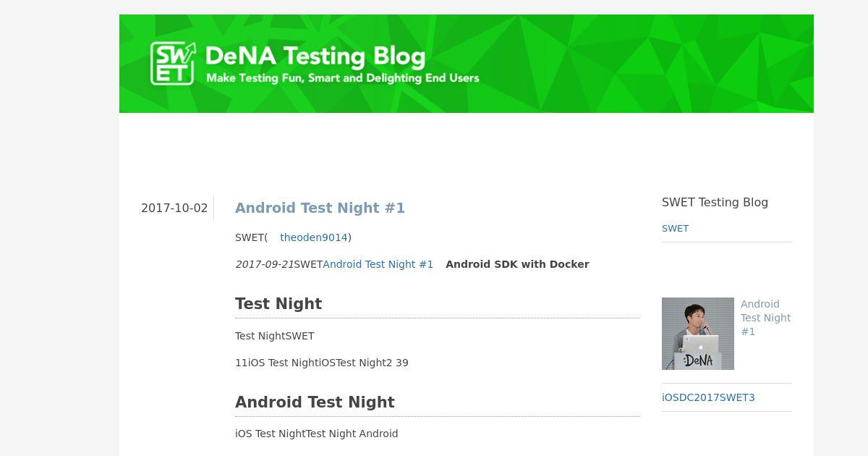Click the Test Night section heading
The height and width of the screenshot is (456, 868).
278,304
